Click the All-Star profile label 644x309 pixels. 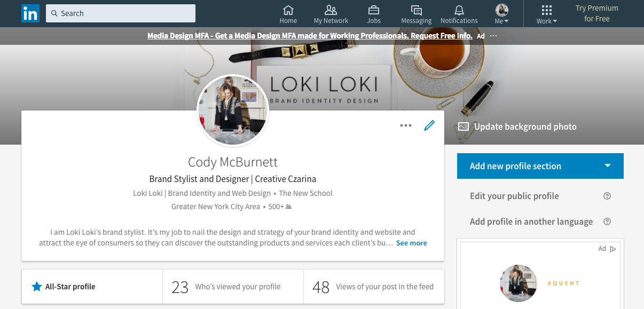click(70, 287)
